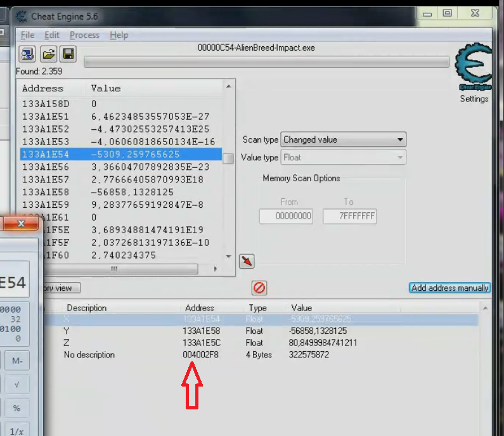
Task: Click the open folder load icon
Action: click(48, 54)
